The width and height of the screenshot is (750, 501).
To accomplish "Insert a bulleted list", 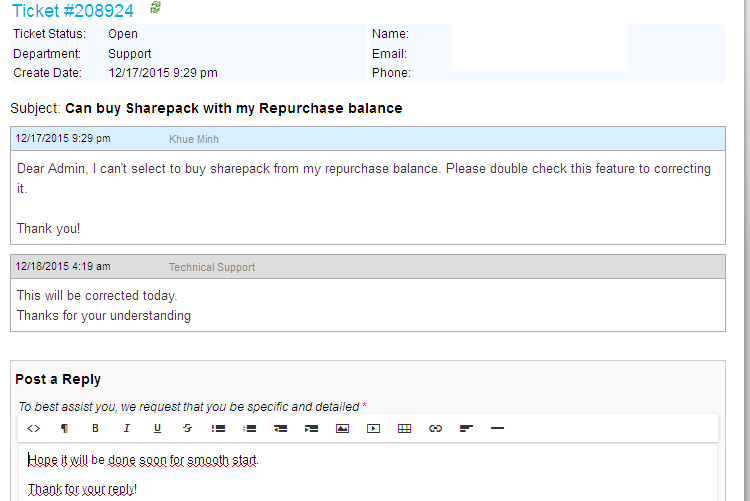I will (x=218, y=428).
